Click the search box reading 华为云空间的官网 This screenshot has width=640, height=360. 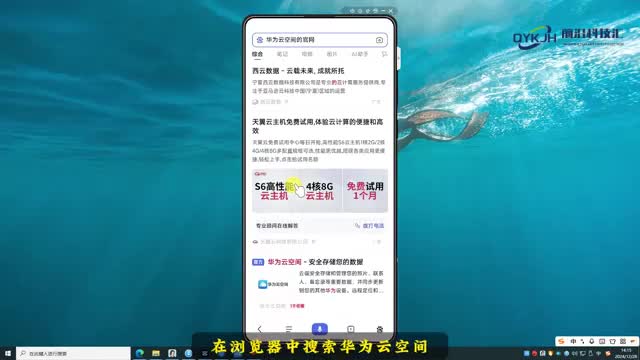pos(320,40)
